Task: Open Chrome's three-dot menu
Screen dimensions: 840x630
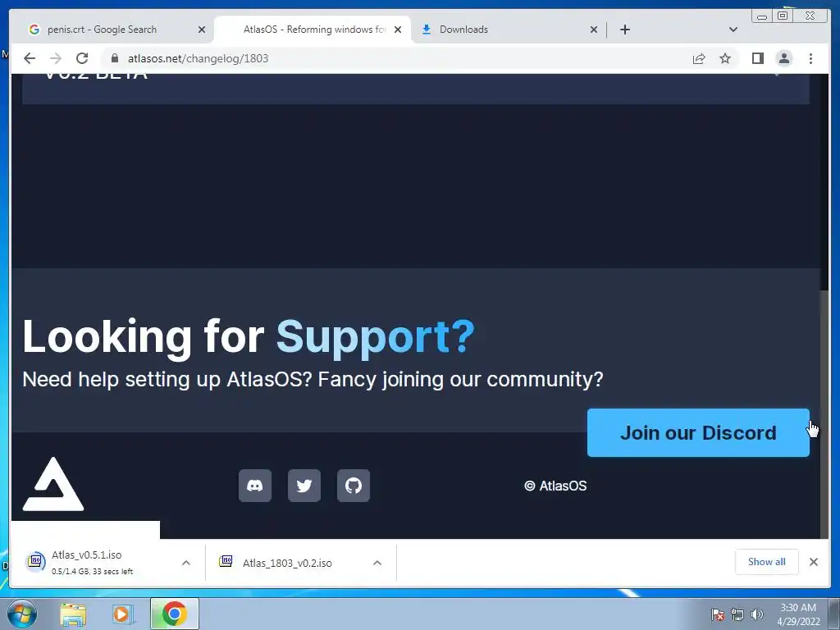Action: coord(810,58)
